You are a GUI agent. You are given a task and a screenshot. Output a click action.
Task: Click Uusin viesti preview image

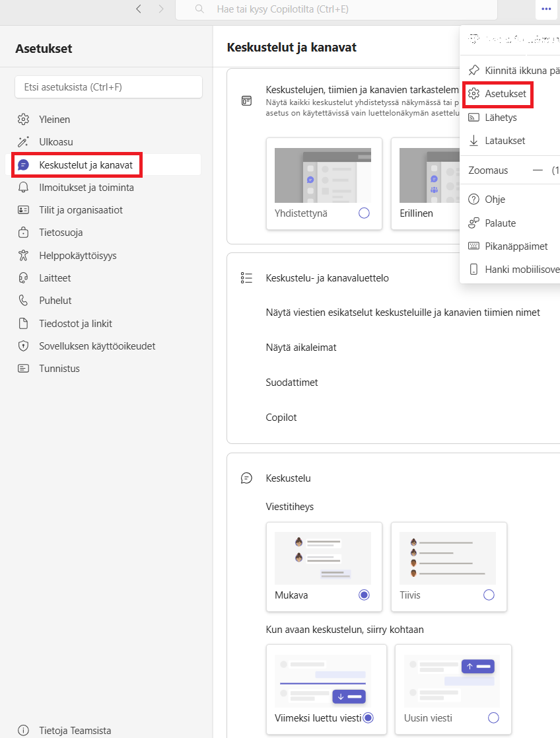[x=452, y=681]
